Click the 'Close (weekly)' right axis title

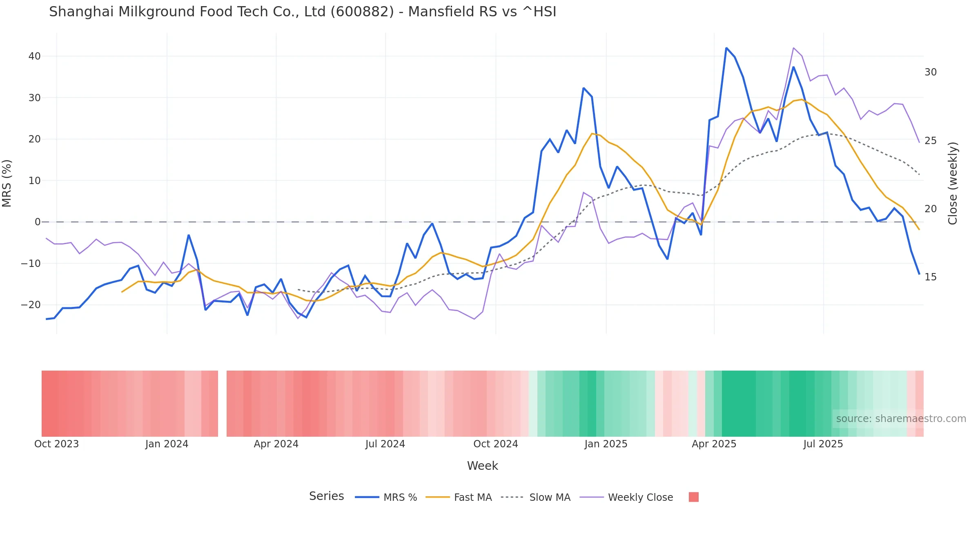(953, 183)
